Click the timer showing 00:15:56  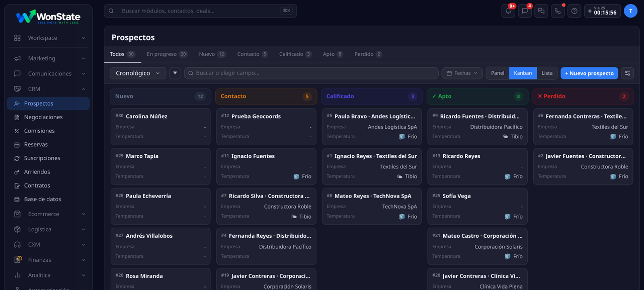pyautogui.click(x=602, y=11)
